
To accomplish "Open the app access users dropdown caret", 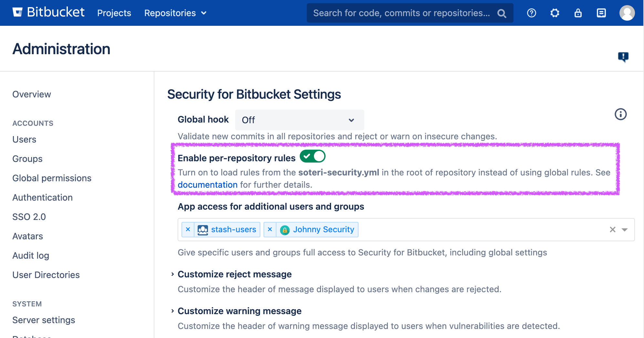I will pos(625,230).
